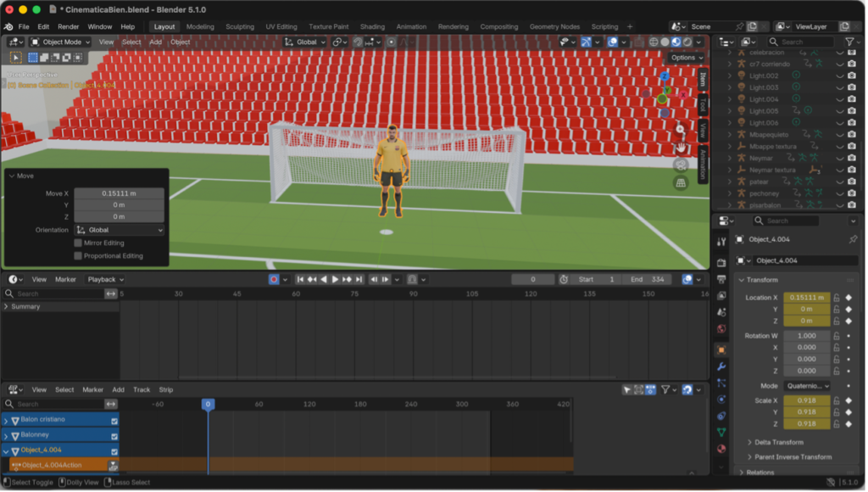Enable the Proportional Editing checkbox
This screenshot has width=868, height=492.
[78, 256]
